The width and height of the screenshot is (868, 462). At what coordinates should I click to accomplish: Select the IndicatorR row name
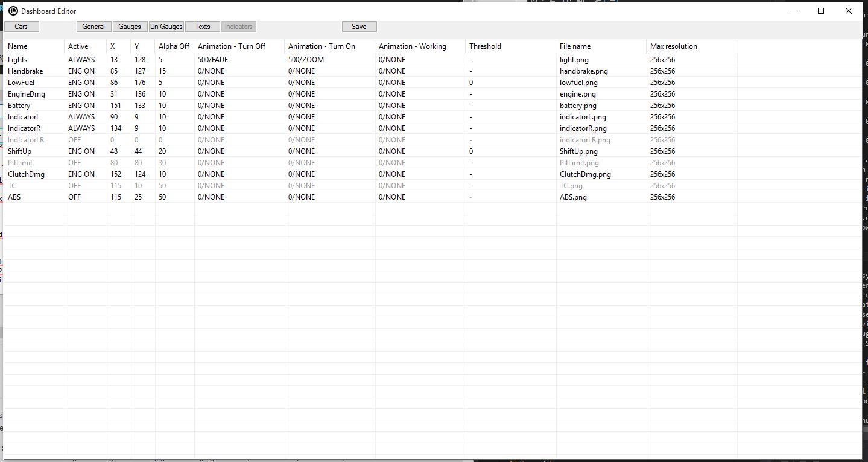pos(24,128)
